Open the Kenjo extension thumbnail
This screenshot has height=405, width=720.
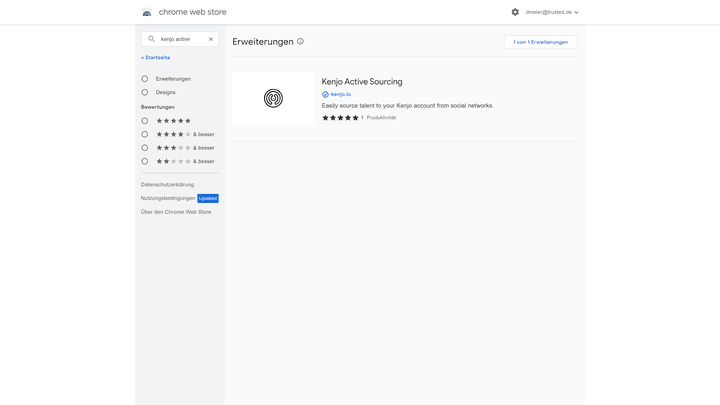[x=273, y=98]
